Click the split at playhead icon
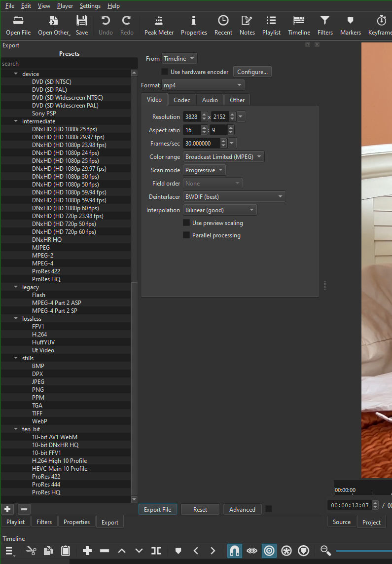This screenshot has height=564, width=392. click(x=156, y=551)
